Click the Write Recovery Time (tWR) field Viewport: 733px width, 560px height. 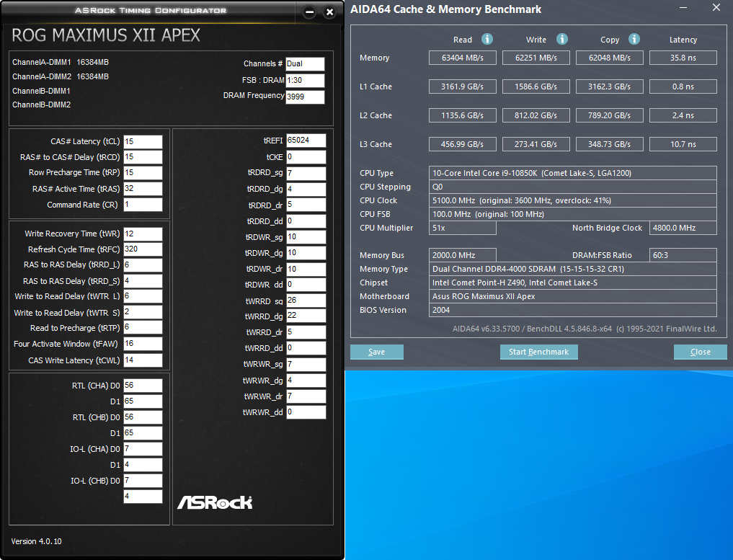click(x=143, y=234)
